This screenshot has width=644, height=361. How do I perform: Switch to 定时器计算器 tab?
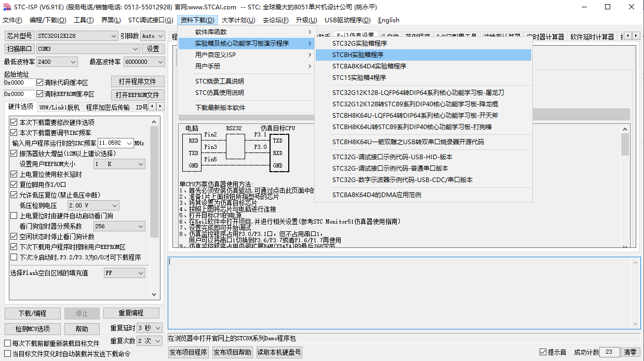(545, 37)
